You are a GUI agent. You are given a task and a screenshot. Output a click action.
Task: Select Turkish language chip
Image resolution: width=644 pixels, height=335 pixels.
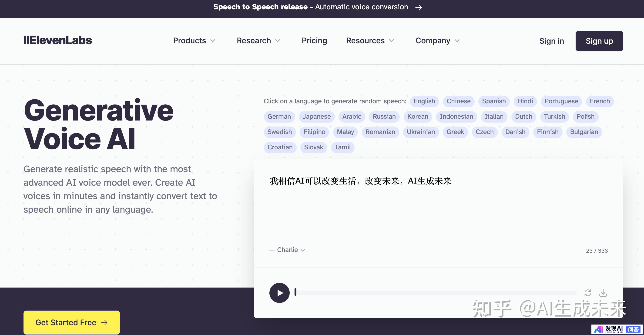pos(554,117)
